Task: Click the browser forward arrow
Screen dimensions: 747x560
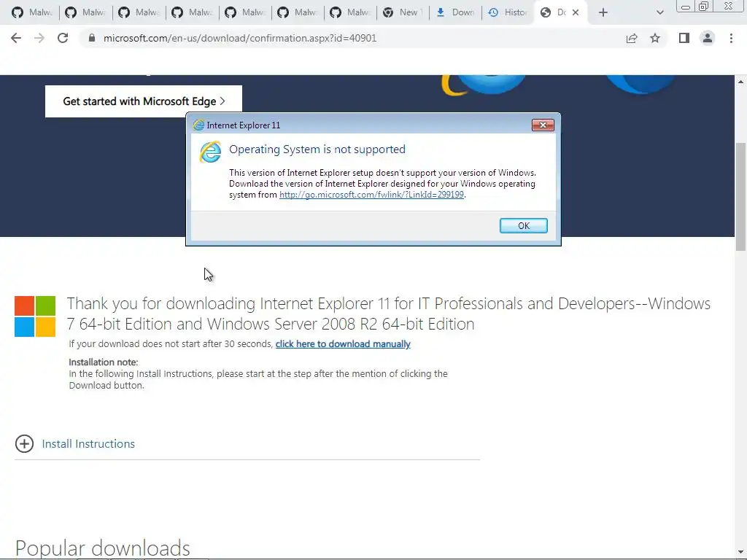Action: click(x=39, y=38)
